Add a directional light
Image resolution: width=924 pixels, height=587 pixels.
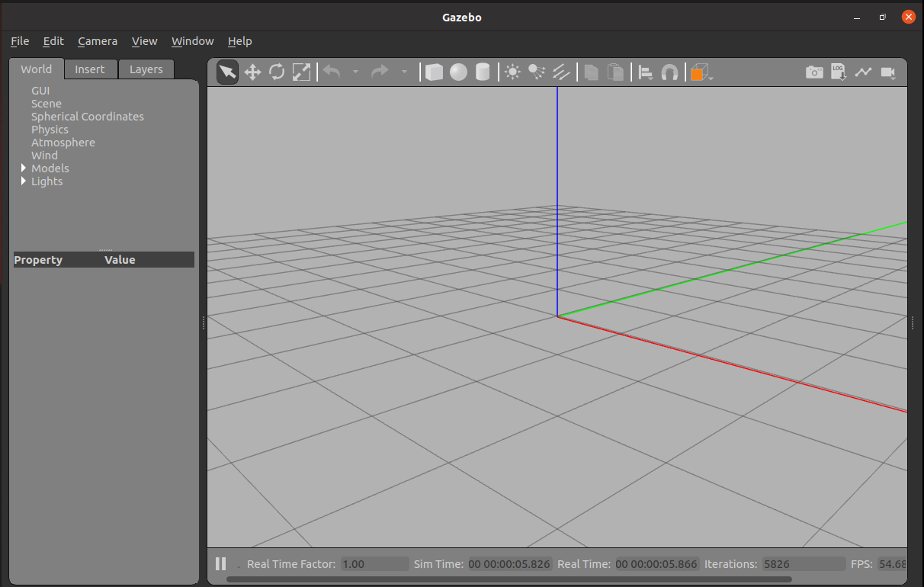tap(561, 72)
